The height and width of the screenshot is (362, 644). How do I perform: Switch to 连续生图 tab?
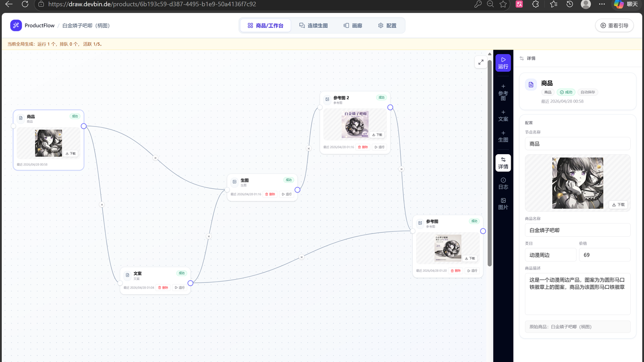[x=314, y=25]
